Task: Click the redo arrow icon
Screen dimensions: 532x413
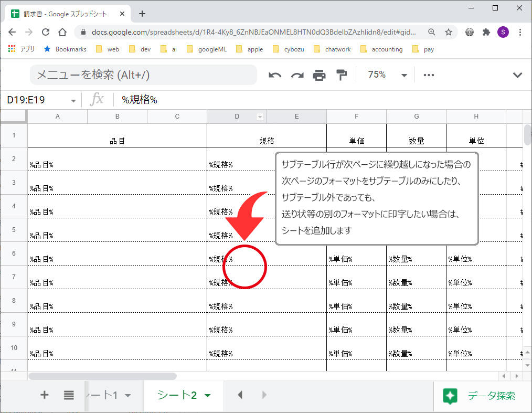Action: [x=297, y=75]
